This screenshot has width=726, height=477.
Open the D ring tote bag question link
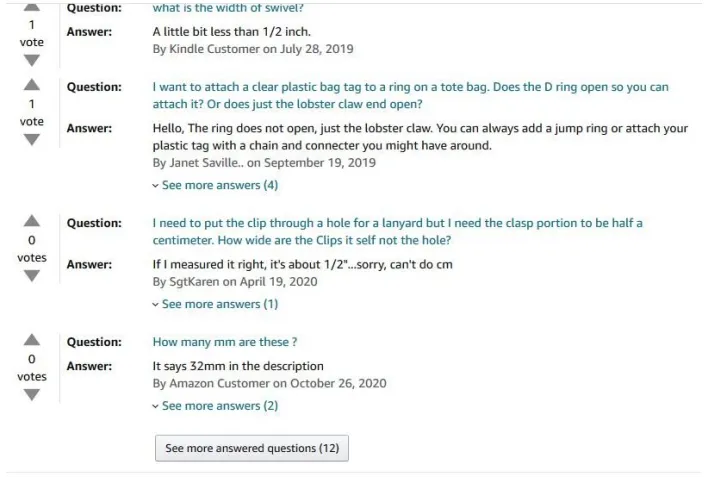click(x=411, y=95)
